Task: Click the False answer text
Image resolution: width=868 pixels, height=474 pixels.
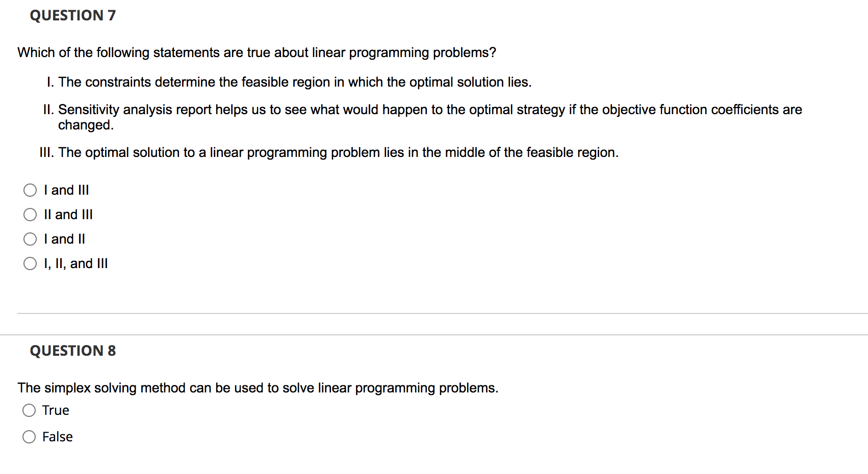Action: tap(57, 436)
